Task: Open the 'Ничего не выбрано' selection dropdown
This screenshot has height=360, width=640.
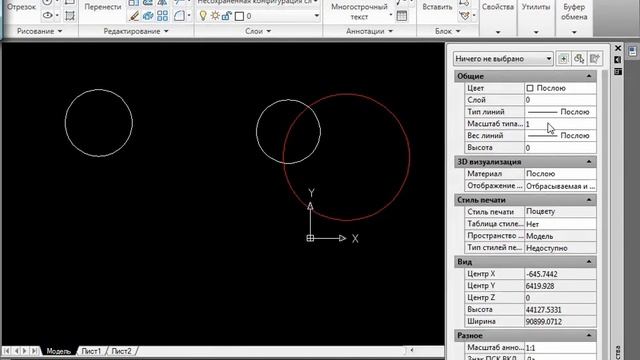Action: click(503, 59)
